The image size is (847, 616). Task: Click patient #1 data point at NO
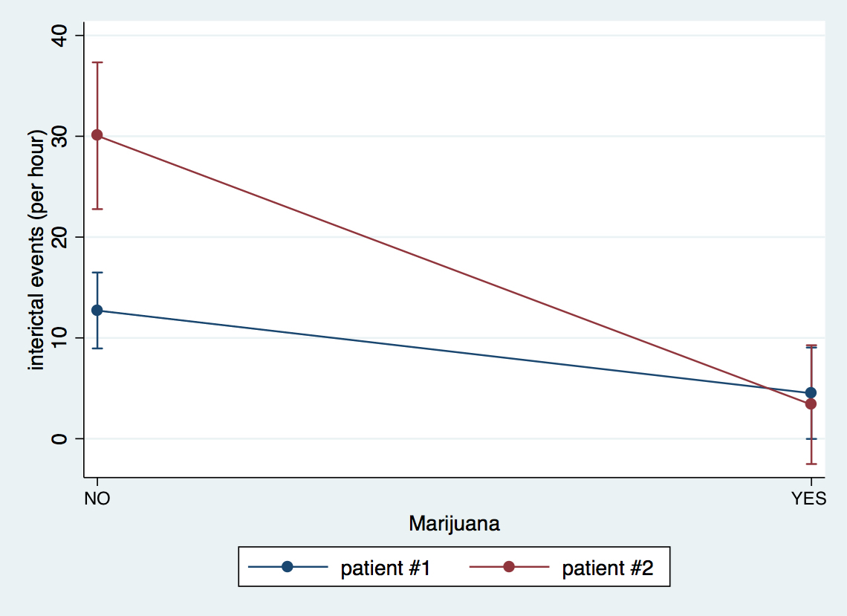pos(97,311)
